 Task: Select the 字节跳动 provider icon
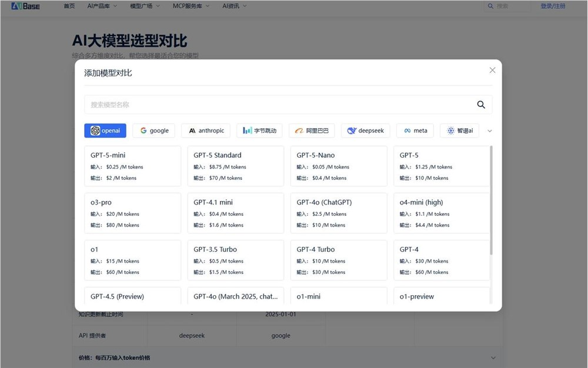click(x=247, y=131)
